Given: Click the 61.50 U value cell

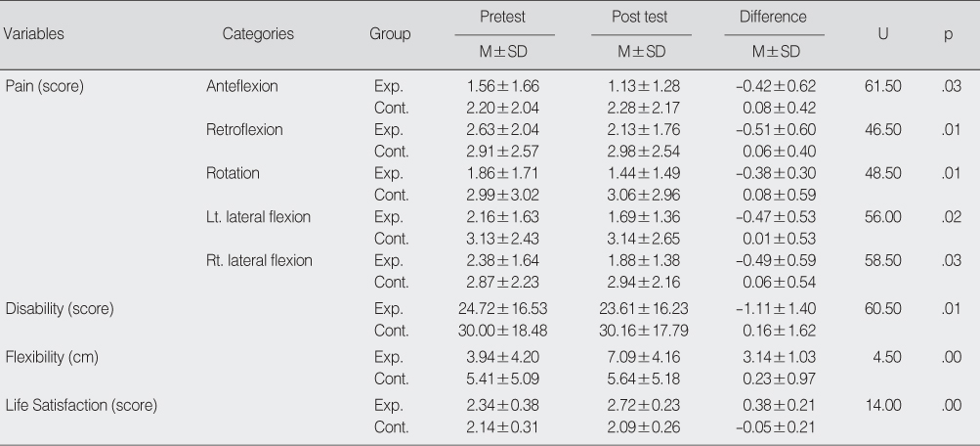Looking at the screenshot, I should point(882,86).
